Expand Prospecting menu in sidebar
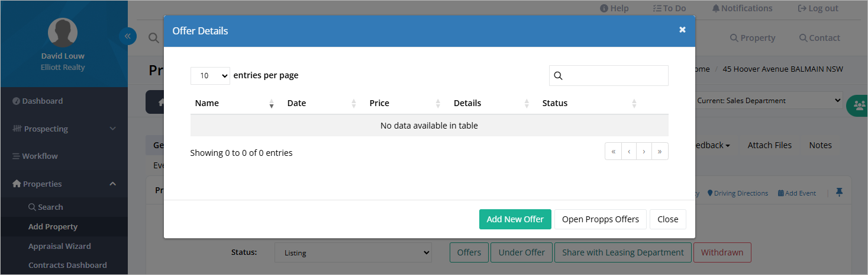Viewport: 868px width, 275px height. 64,129
